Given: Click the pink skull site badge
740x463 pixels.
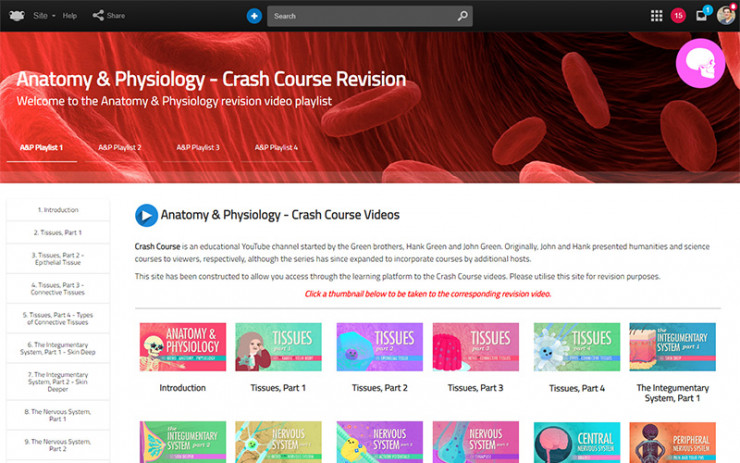Looking at the screenshot, I should click(700, 63).
